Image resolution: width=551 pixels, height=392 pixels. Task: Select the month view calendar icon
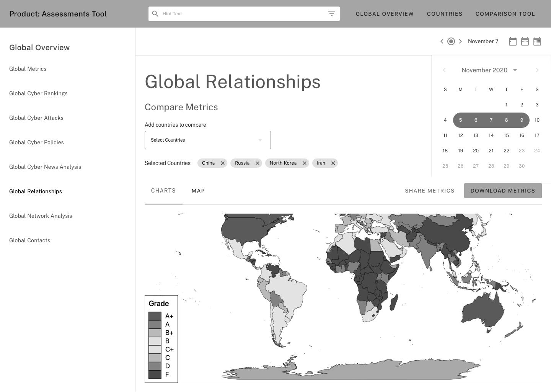click(537, 41)
